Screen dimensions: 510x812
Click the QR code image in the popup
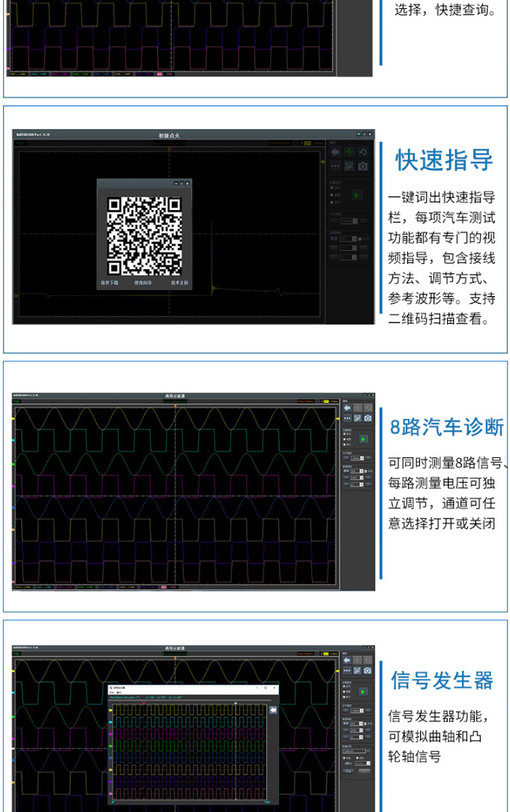[144, 235]
